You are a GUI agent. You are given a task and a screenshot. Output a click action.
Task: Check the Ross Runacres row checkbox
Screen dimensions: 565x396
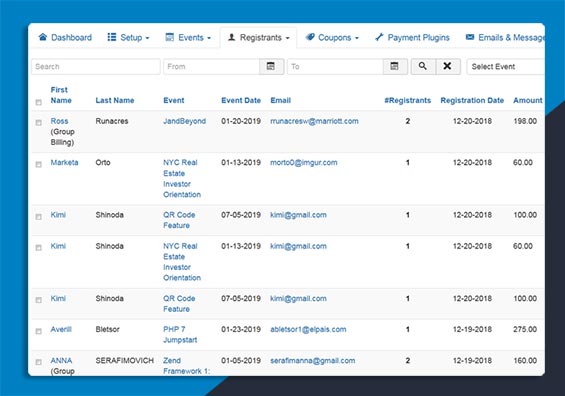[39, 123]
